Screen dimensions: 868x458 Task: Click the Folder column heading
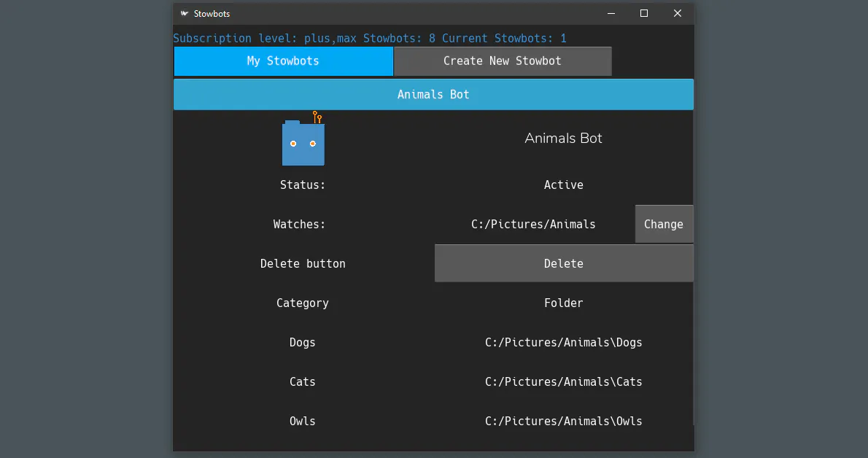[564, 303]
